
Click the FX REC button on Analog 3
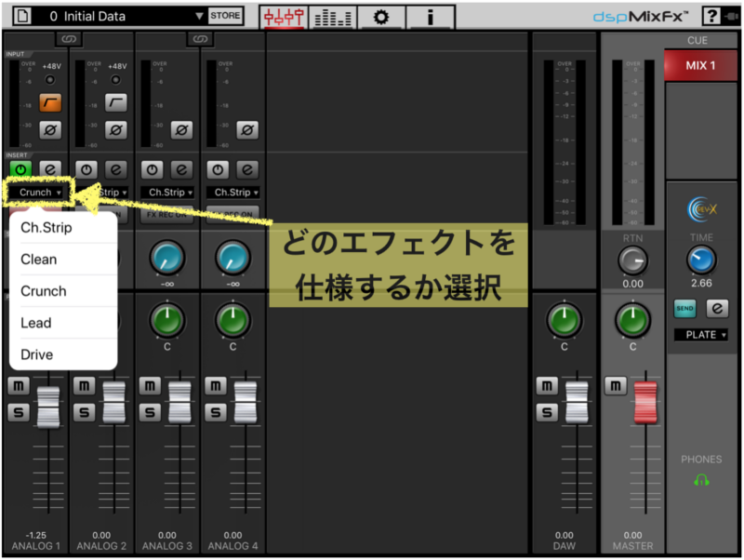coord(167,215)
